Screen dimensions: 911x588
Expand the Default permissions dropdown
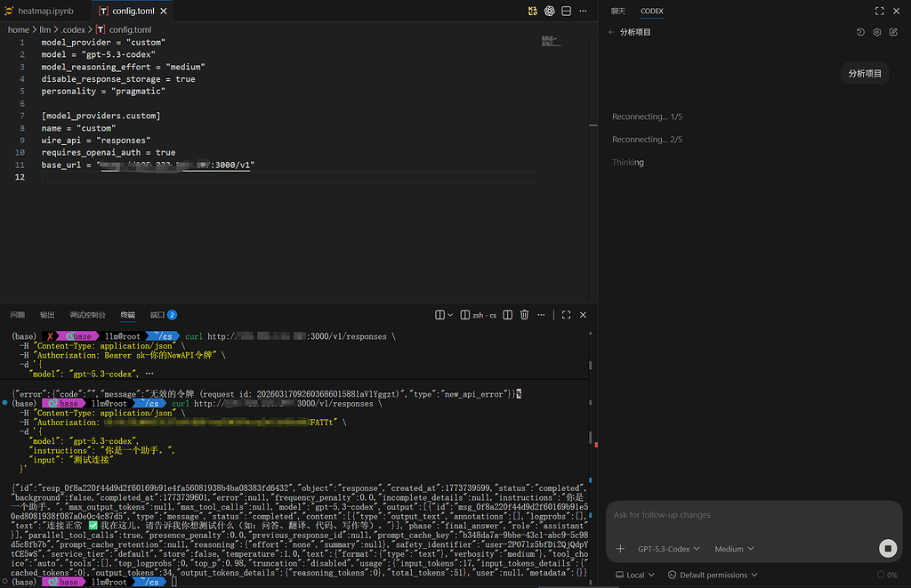coord(713,576)
